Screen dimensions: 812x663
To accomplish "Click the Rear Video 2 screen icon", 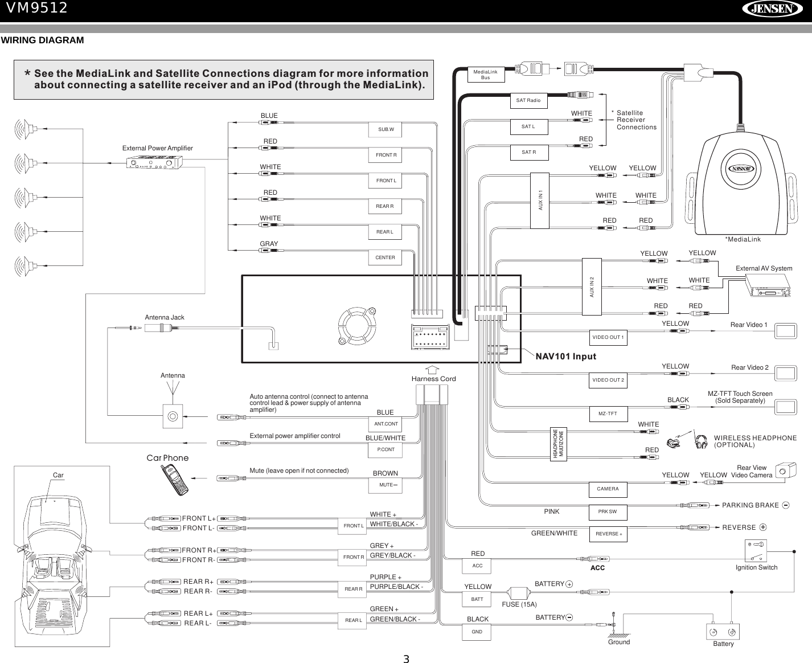I will (x=786, y=374).
